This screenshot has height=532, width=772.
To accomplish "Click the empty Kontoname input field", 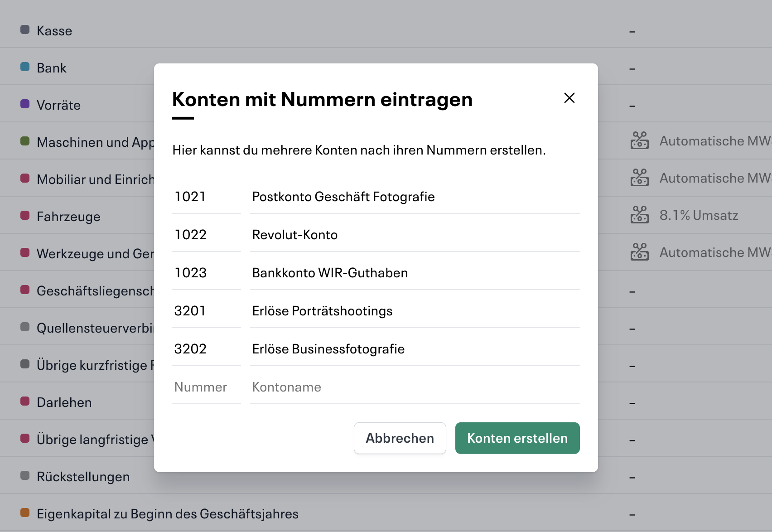I will [415, 387].
